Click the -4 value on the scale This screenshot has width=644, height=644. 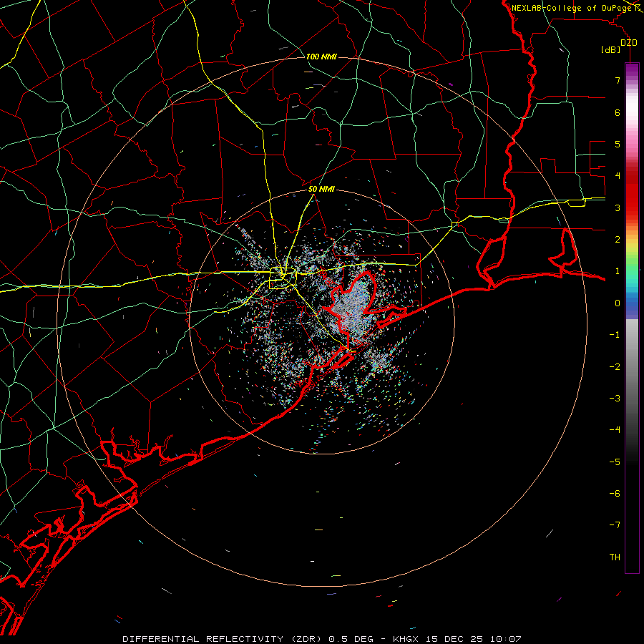[x=615, y=430]
